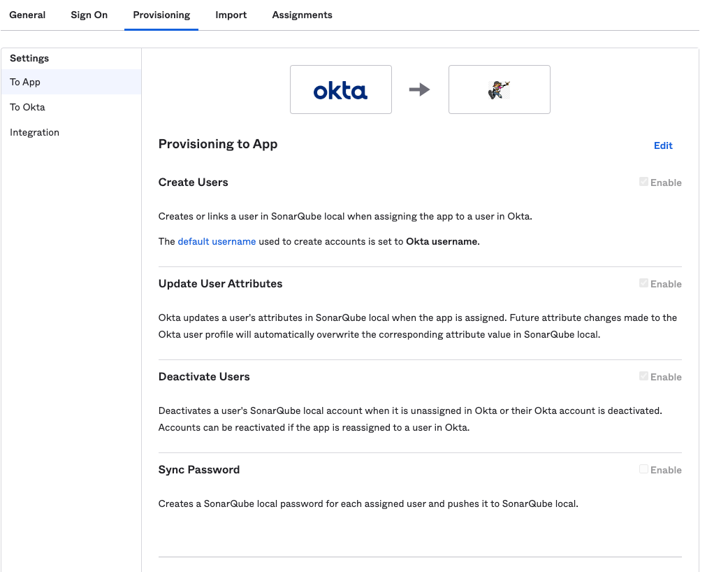The width and height of the screenshot is (728, 572).
Task: Click the Sync Password section heading
Action: point(198,469)
